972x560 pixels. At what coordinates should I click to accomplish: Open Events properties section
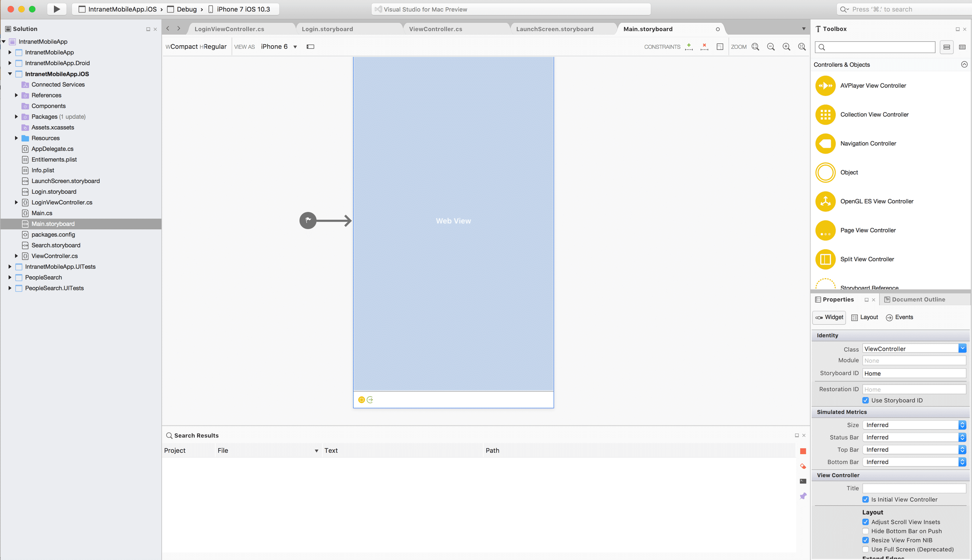(899, 317)
